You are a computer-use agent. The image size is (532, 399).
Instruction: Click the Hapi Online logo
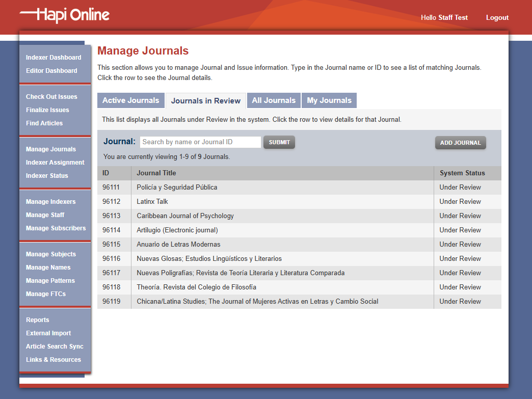(63, 16)
